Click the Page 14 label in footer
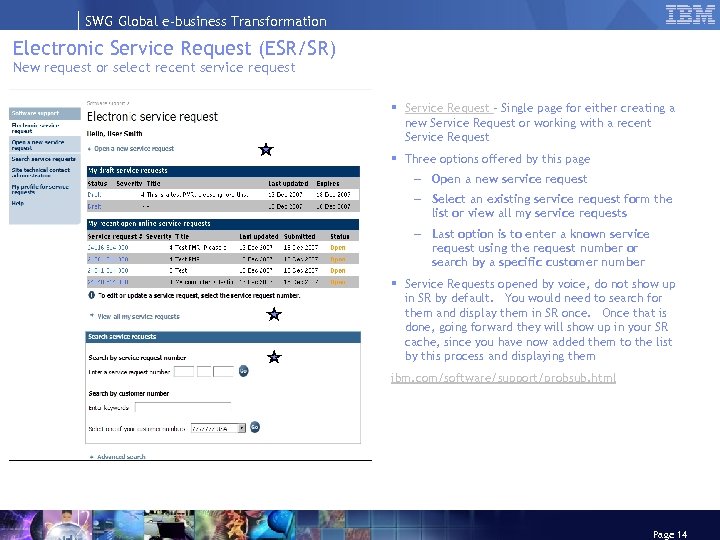 point(670,534)
